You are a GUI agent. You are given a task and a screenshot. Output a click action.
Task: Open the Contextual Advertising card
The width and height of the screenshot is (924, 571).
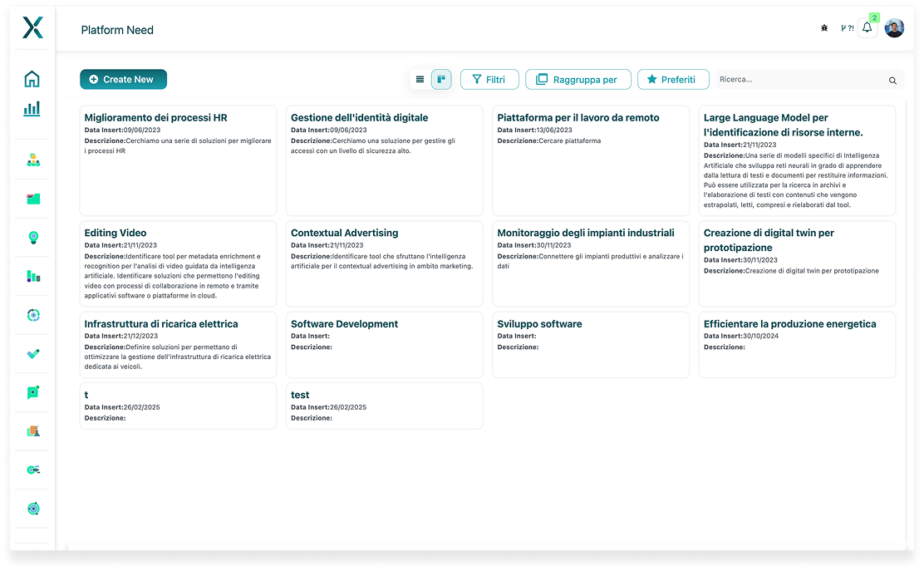pos(384,263)
